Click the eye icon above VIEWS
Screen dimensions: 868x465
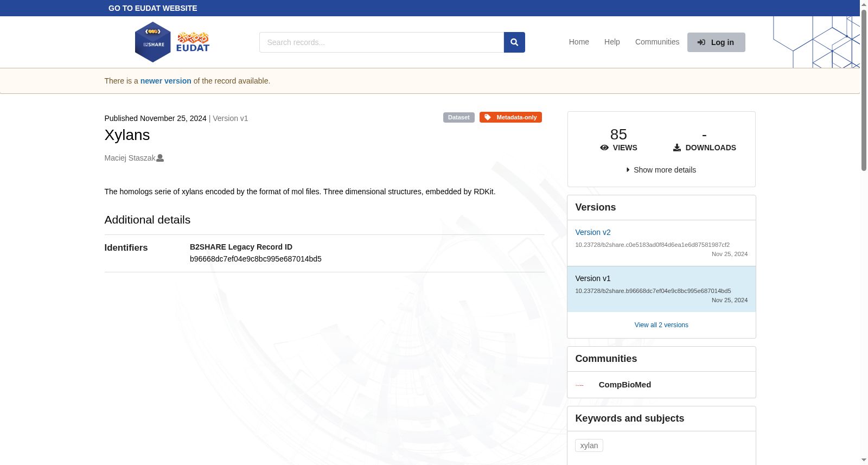[604, 148]
